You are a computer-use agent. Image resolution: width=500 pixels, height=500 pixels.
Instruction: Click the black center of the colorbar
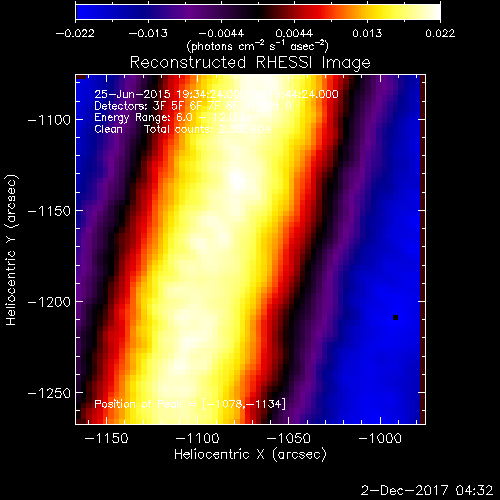[x=258, y=12]
